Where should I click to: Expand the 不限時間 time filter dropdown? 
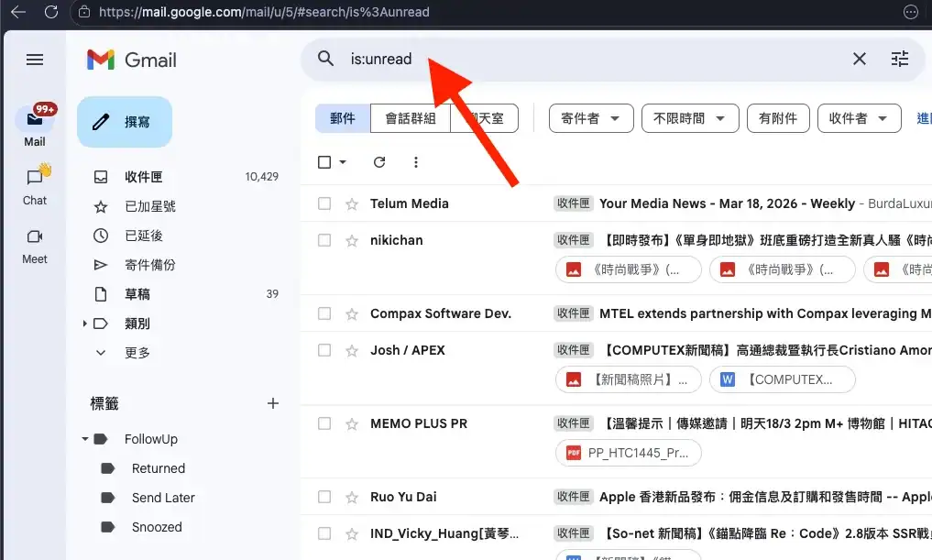coord(689,118)
